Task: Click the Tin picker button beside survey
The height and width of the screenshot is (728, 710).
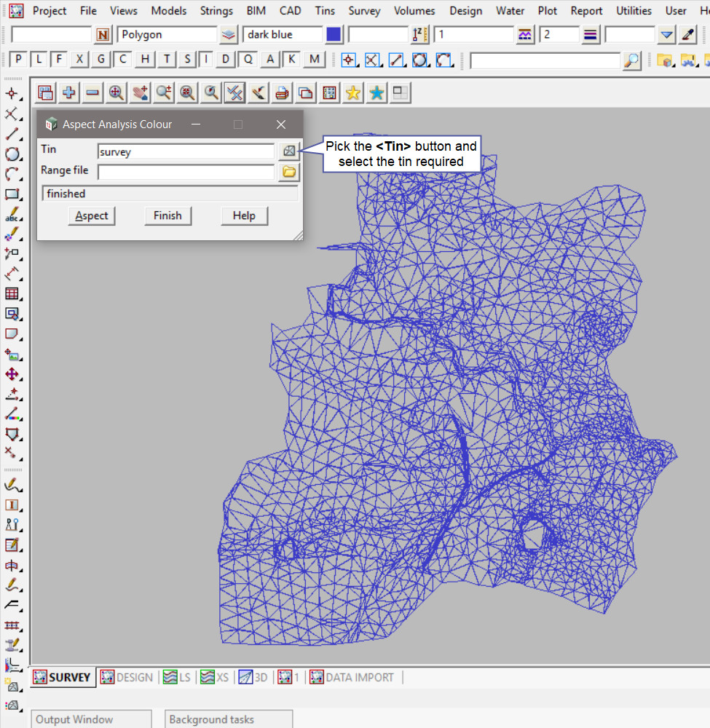Action: pos(289,151)
